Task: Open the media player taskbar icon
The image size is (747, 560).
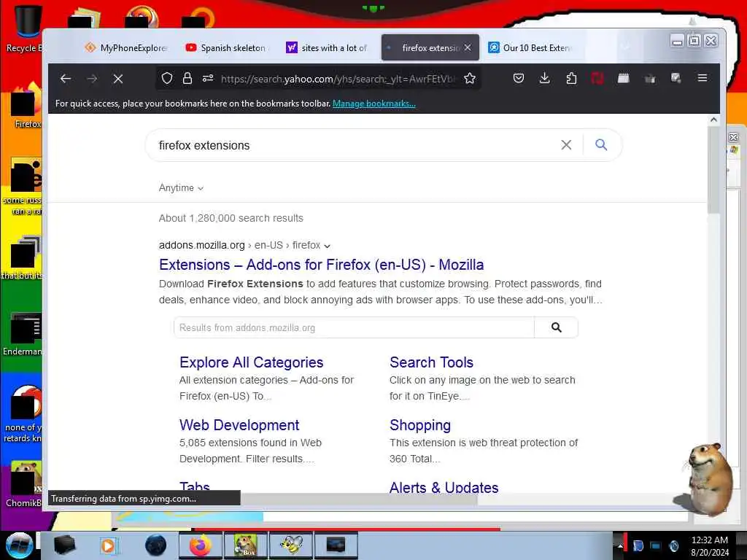Action: [108, 545]
